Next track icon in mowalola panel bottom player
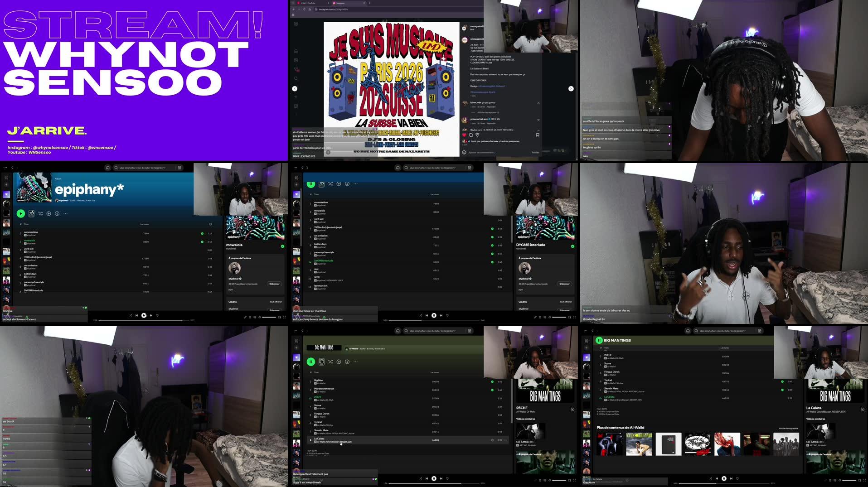Image resolution: width=868 pixels, height=487 pixels. (151, 315)
